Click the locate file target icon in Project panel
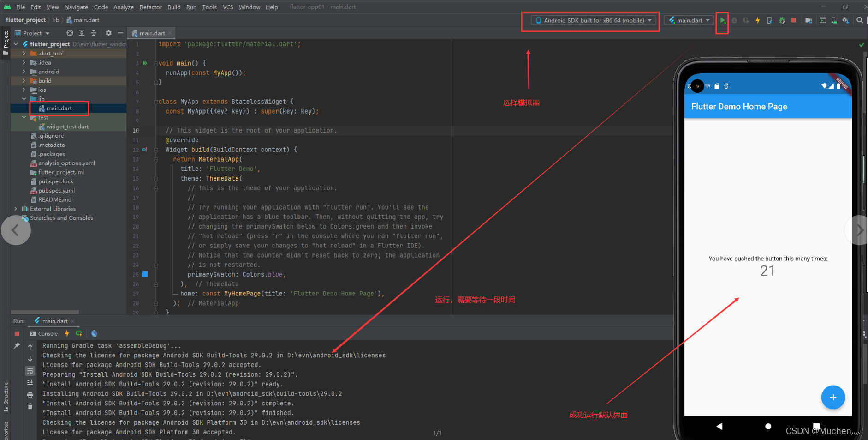 pos(70,33)
